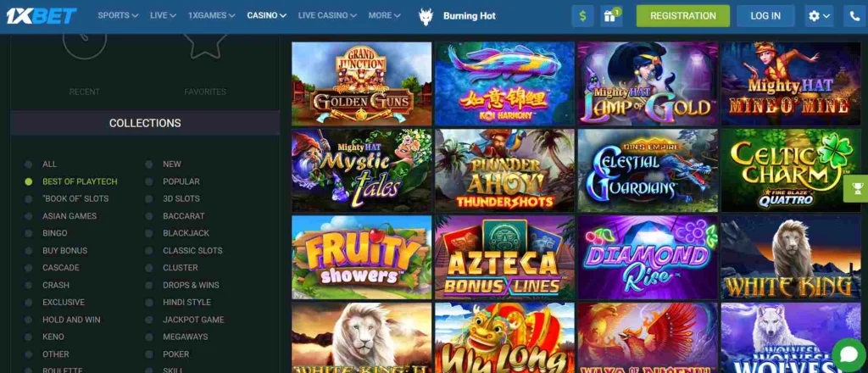Viewport: 868px width, 373px height.
Task: Open the Celtic Charm game thumbnail
Action: click(791, 170)
